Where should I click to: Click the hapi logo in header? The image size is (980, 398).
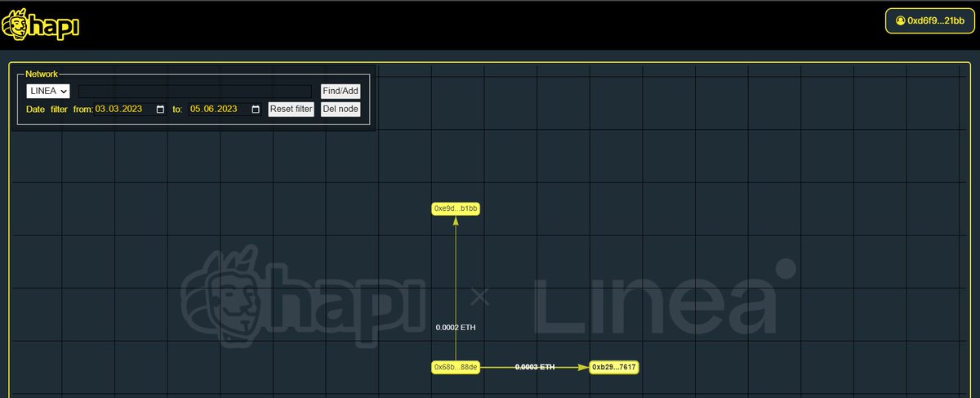click(x=40, y=25)
